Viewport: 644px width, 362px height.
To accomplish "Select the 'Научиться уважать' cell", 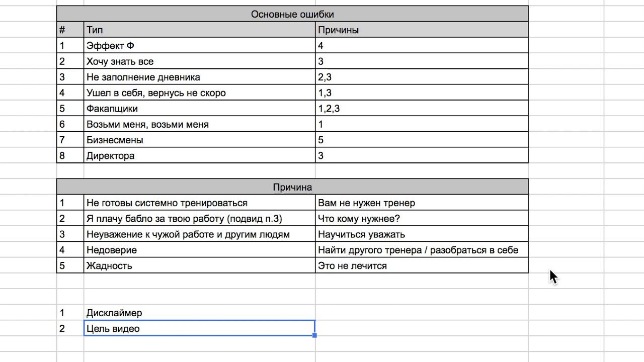I will coord(422,234).
